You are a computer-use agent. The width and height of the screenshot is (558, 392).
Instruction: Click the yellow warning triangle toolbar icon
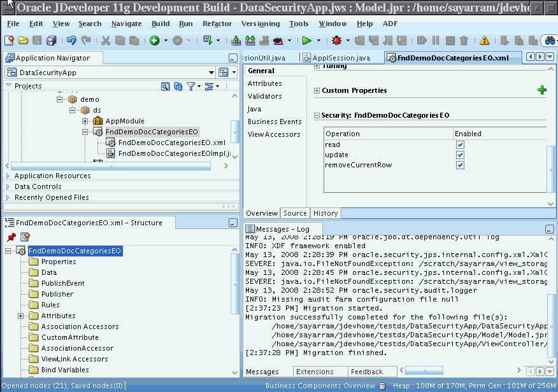[x=484, y=41]
